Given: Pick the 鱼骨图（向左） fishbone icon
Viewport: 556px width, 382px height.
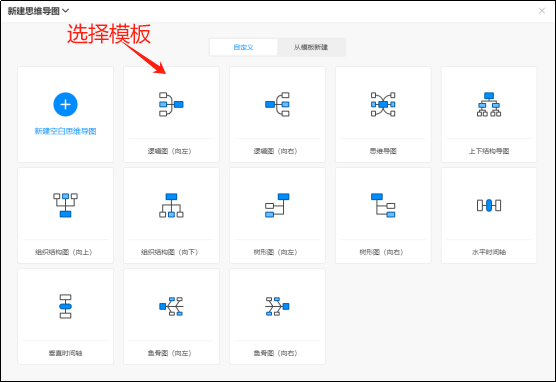Looking at the screenshot, I should (x=171, y=306).
